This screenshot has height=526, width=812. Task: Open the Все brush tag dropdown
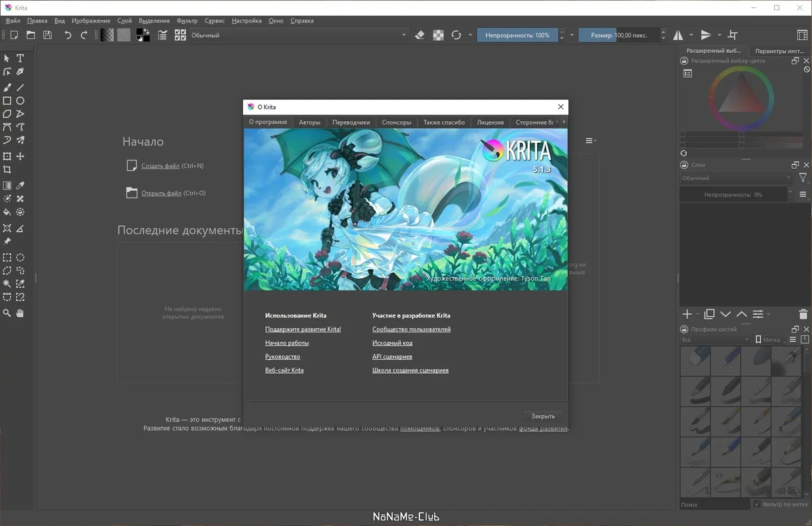point(716,340)
